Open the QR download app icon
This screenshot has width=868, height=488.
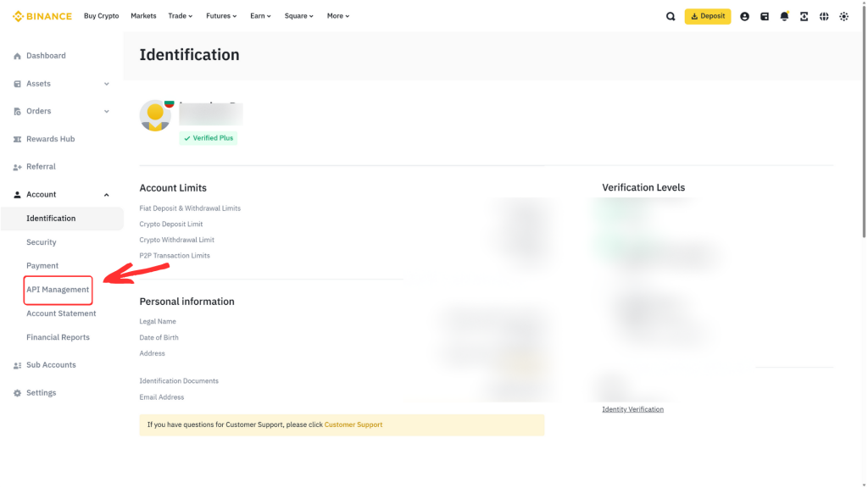[804, 17]
